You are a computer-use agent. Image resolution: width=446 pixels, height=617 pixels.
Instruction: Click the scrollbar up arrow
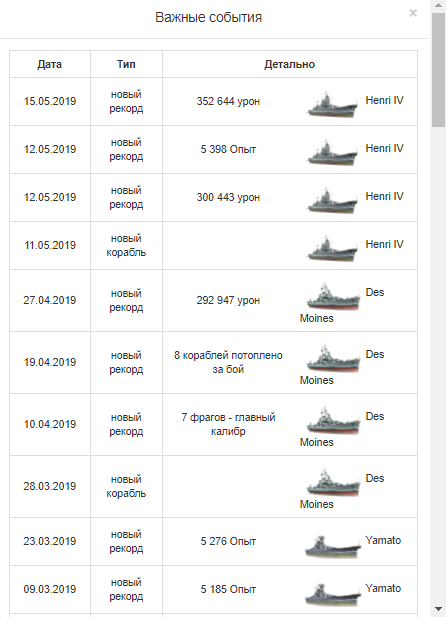pyautogui.click(x=438, y=5)
